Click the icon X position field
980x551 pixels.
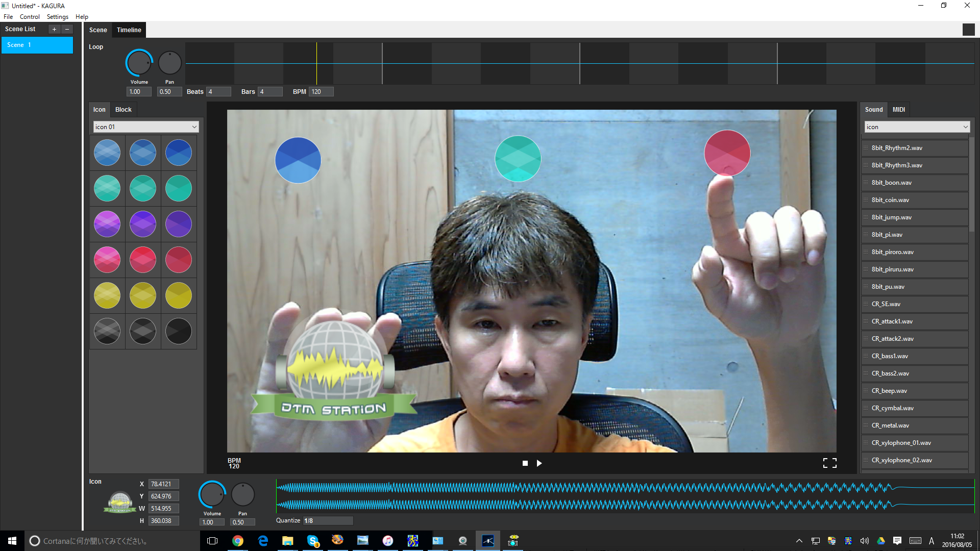coord(164,484)
